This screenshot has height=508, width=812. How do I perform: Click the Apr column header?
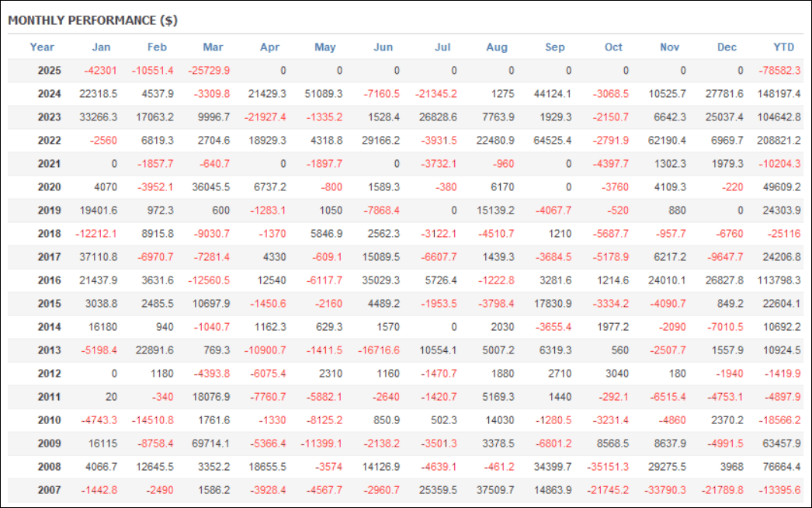270,47
